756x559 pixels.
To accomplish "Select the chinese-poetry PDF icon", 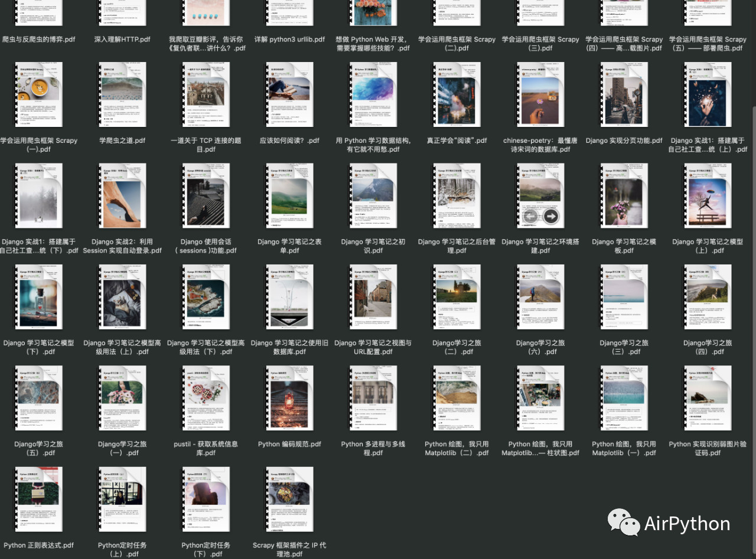I will click(x=541, y=94).
